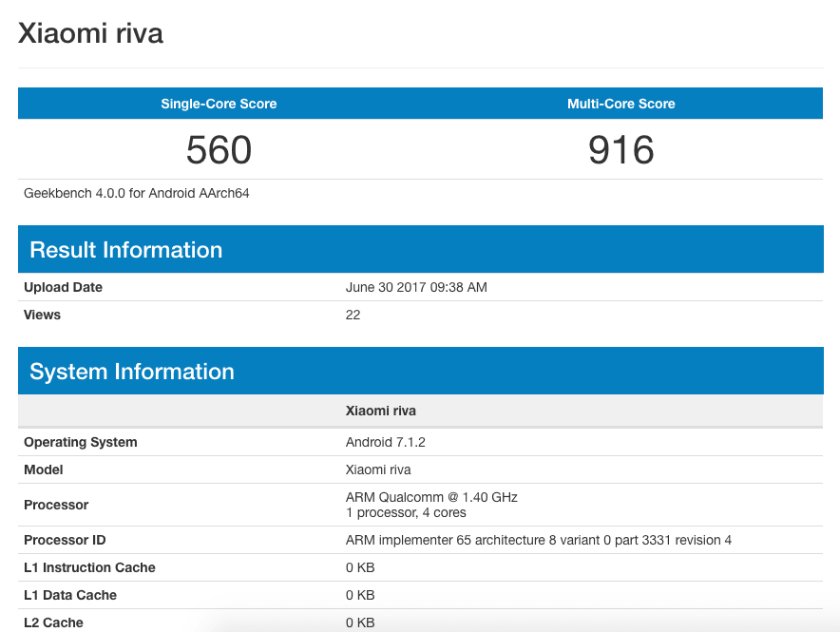
Task: Click the "0 KB" value for L1 Data Cache
Action: 360,595
